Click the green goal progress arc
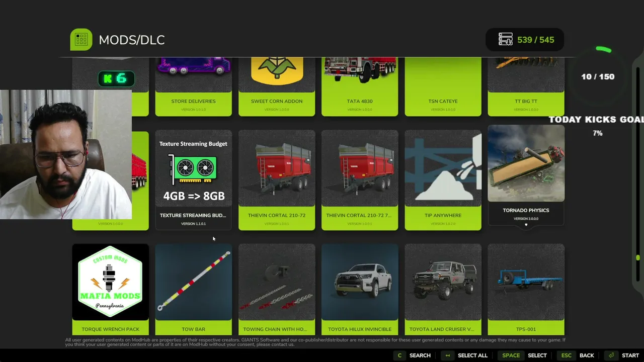This screenshot has height=362, width=644. pos(603,49)
